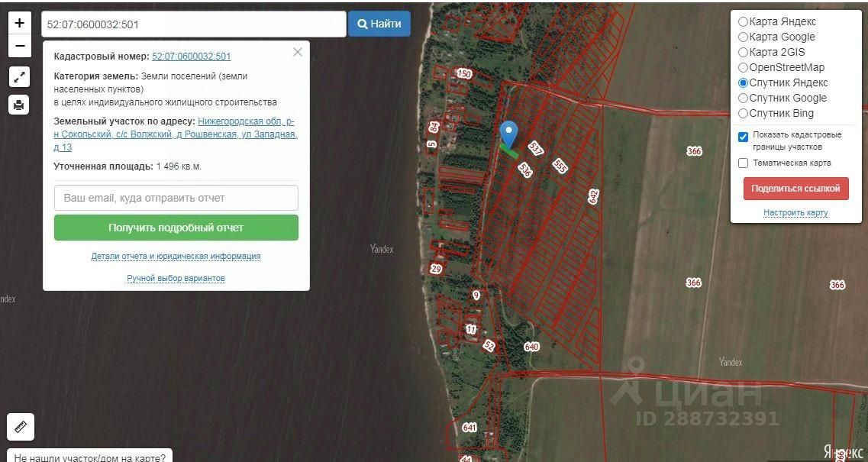Click Получить подробный отчет green button
The image size is (868, 462).
click(x=176, y=228)
